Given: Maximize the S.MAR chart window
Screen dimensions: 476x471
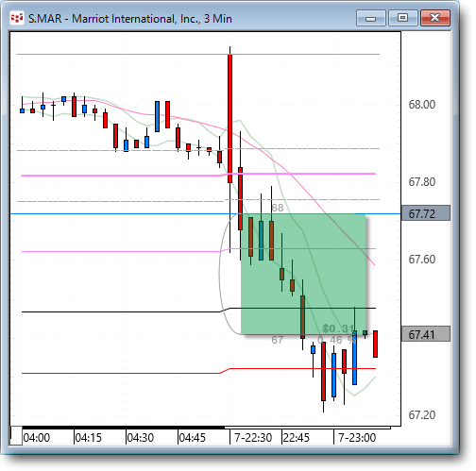Looking at the screenshot, I should (x=402, y=18).
